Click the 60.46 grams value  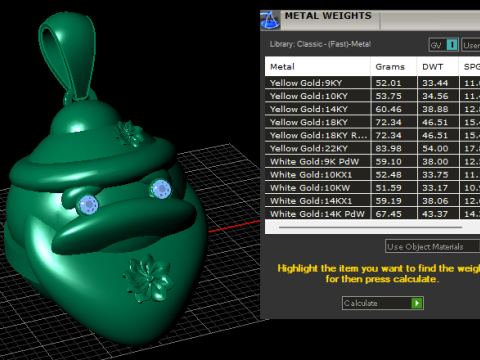pyautogui.click(x=388, y=109)
